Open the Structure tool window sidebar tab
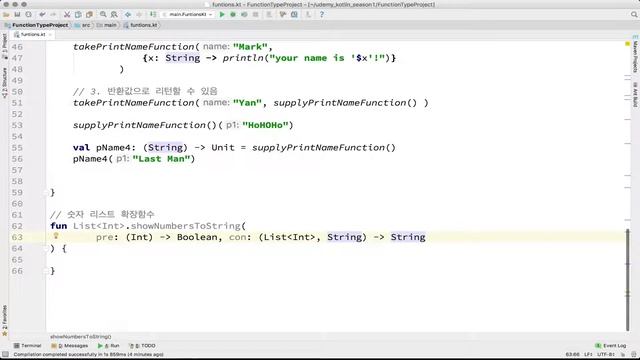640x360 pixels. pos(4,83)
